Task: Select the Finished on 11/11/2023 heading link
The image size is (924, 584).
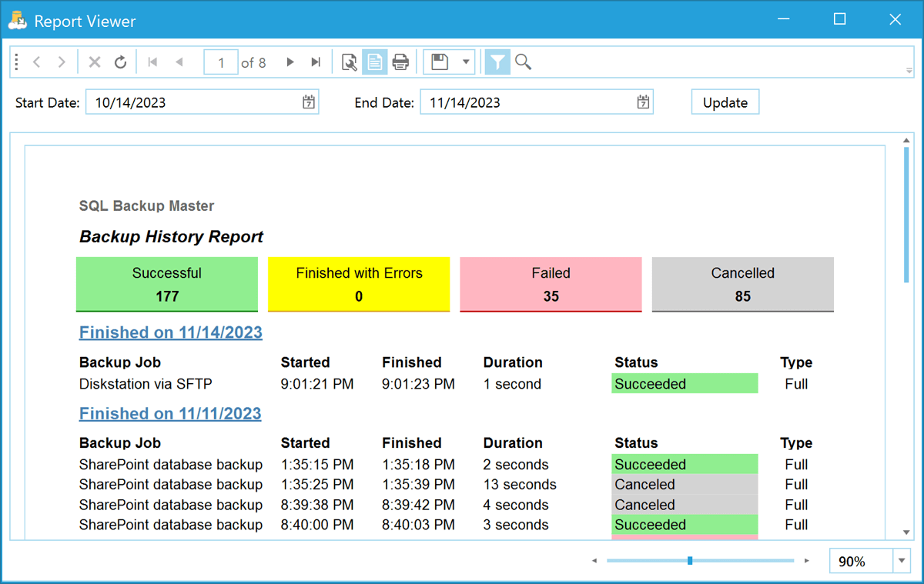Action: tap(170, 413)
